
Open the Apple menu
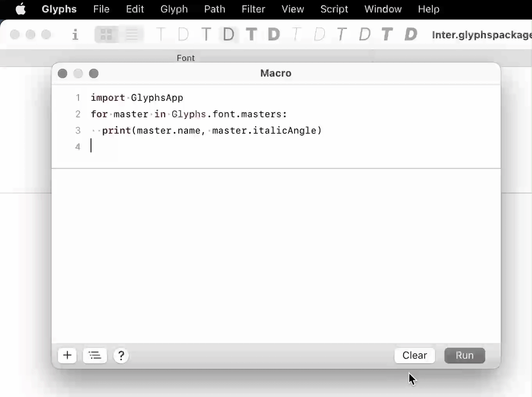coord(21,9)
